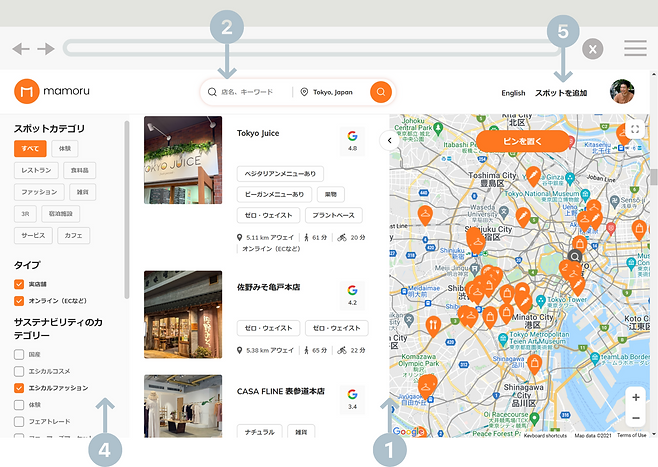Click the ピンを置く drop pin button
The image size is (658, 467).
click(522, 141)
